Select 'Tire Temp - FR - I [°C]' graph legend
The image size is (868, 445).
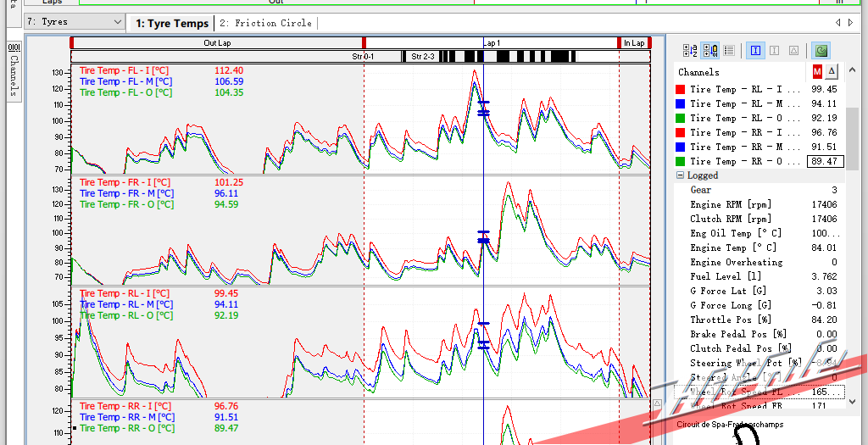(125, 182)
